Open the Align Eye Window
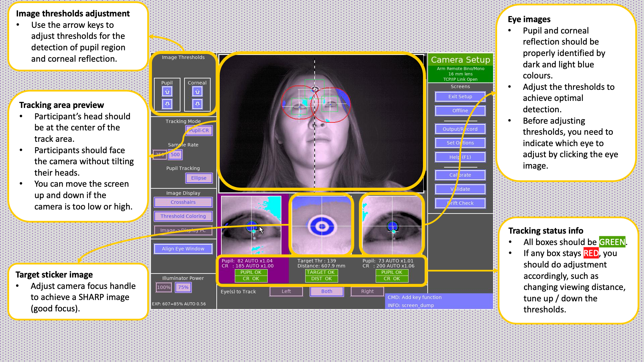The image size is (644, 362). 183,249
